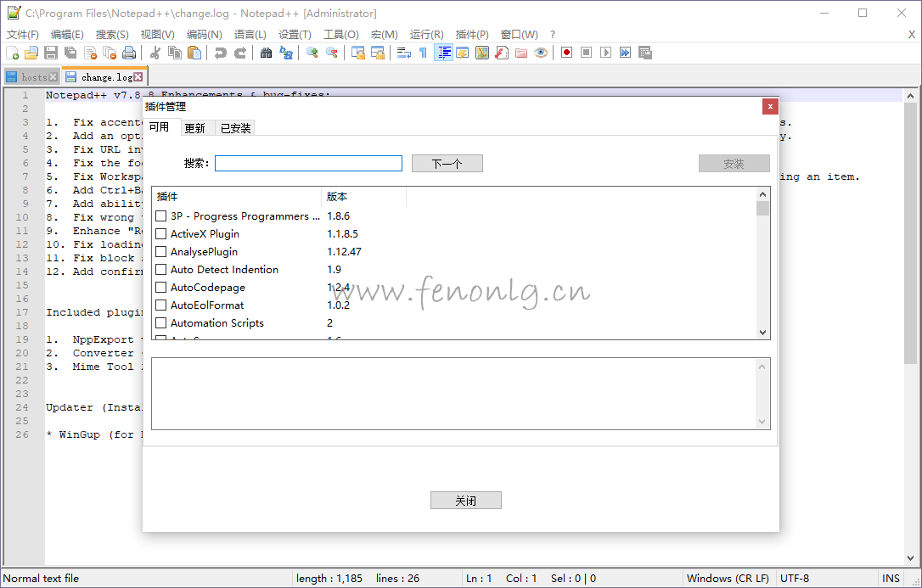This screenshot has height=588, width=922.
Task: Open Folder as Workspace icon
Action: tap(521, 53)
